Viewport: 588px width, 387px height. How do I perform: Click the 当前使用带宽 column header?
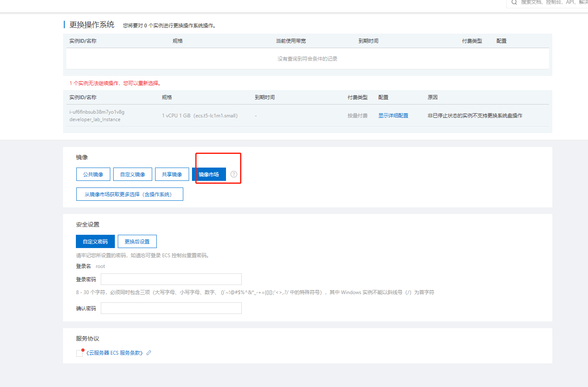tap(291, 41)
